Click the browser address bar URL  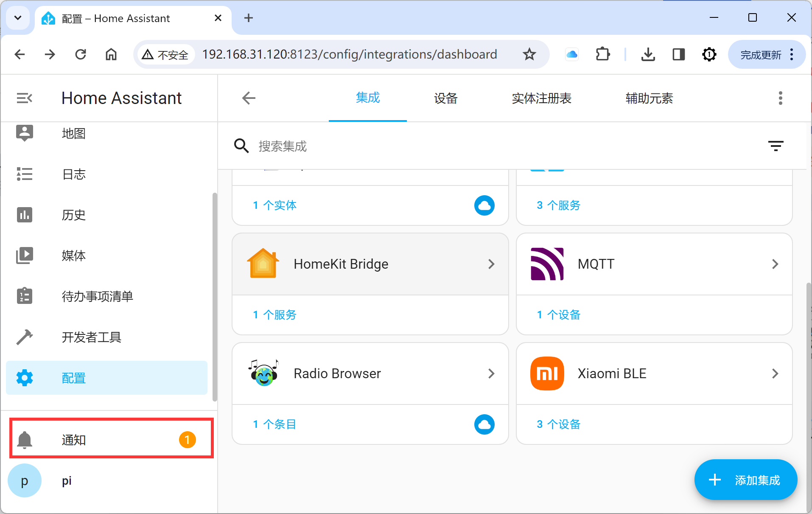click(350, 54)
